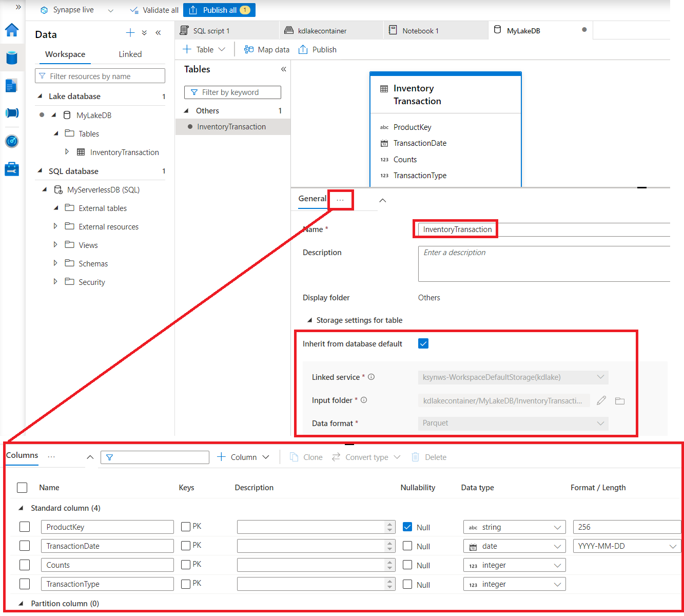Click the table Name input field
Viewport: 684px width, 616px height.
tap(544, 229)
